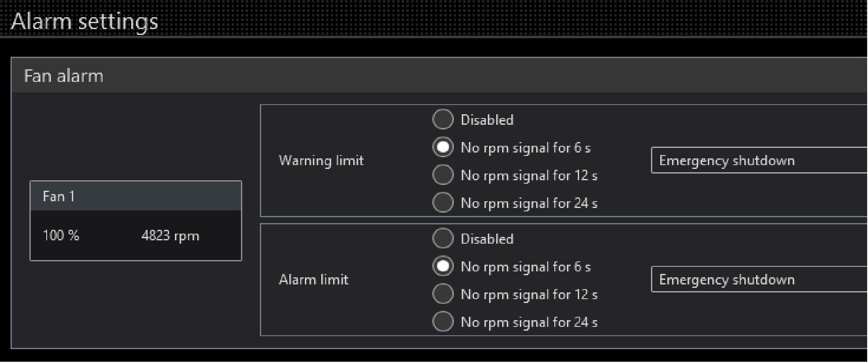Disable the Alarm limit option
The width and height of the screenshot is (868, 363).
point(443,239)
